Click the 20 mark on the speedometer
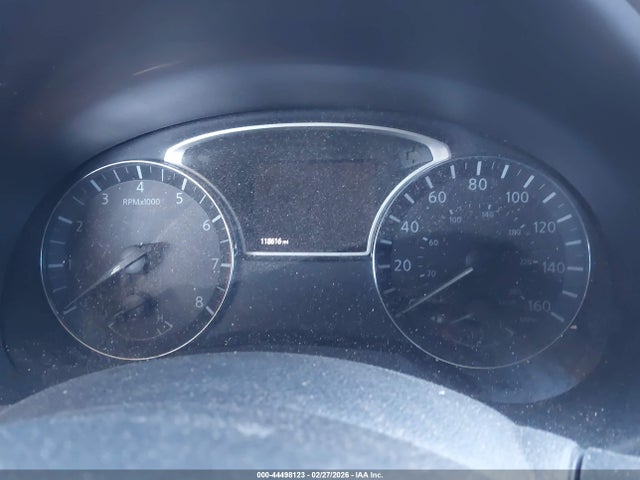The width and height of the screenshot is (640, 480). pyautogui.click(x=402, y=266)
